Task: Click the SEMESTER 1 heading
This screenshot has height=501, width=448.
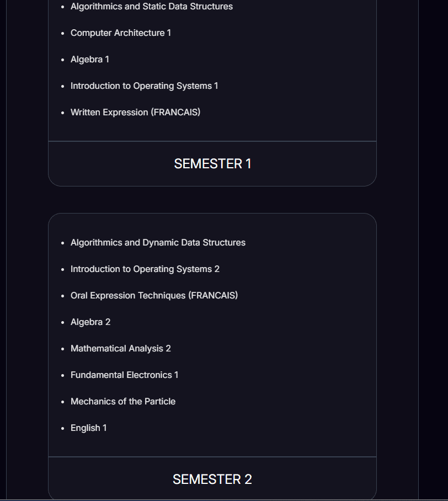Action: point(212,164)
